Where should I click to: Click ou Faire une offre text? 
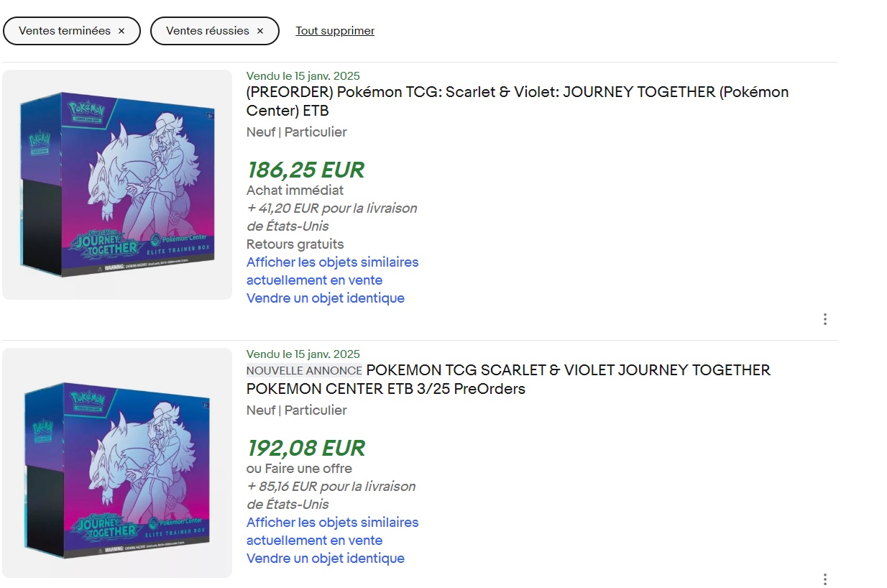click(299, 469)
